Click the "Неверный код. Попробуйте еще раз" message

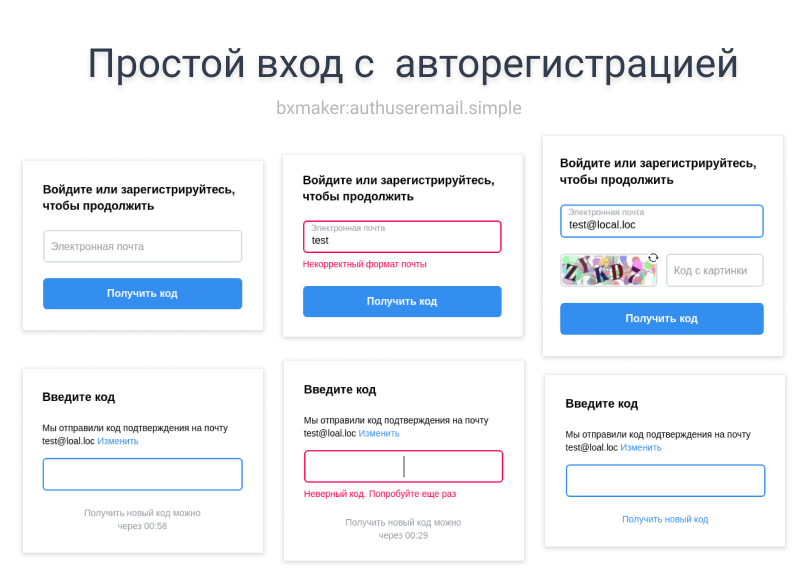click(380, 494)
